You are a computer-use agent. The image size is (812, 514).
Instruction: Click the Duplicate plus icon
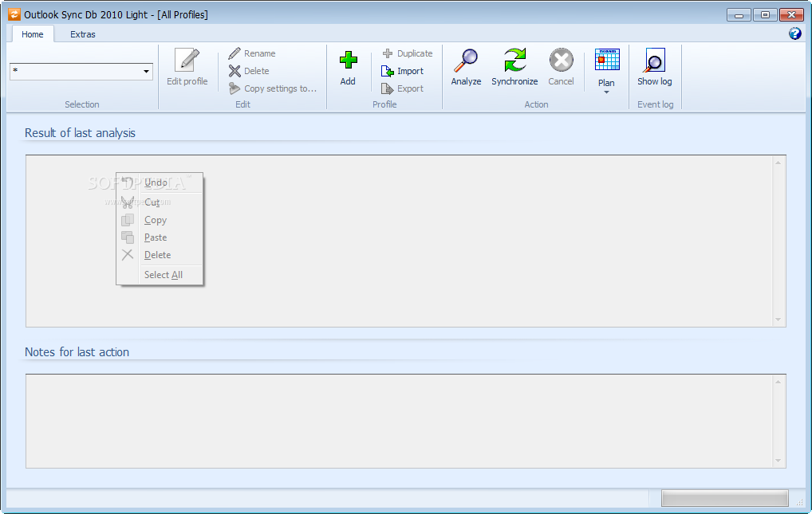388,53
